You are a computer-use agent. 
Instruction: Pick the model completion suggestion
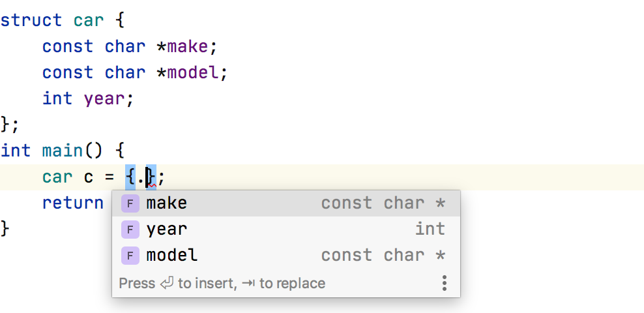(x=286, y=256)
